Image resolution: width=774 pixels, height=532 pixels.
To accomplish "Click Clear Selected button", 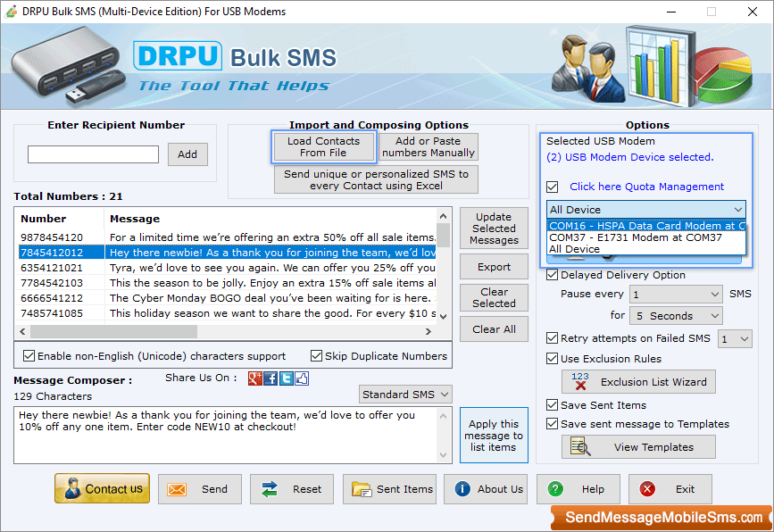I will pyautogui.click(x=494, y=297).
